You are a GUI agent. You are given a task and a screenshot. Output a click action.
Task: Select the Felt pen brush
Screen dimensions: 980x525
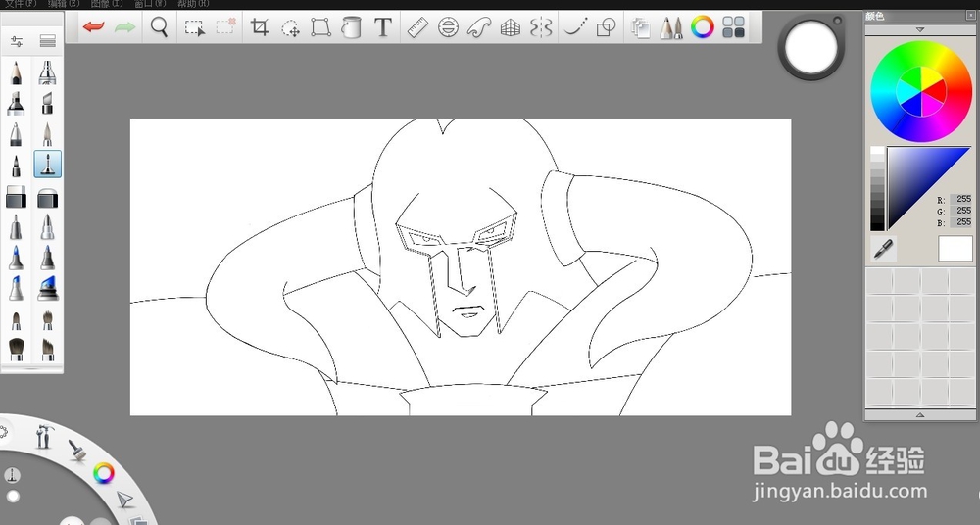tap(17, 165)
